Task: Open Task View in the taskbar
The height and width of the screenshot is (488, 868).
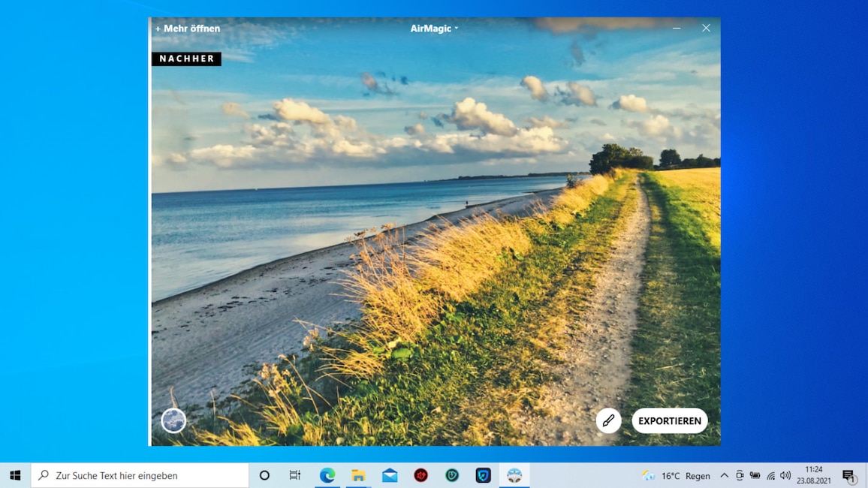Action: click(295, 475)
